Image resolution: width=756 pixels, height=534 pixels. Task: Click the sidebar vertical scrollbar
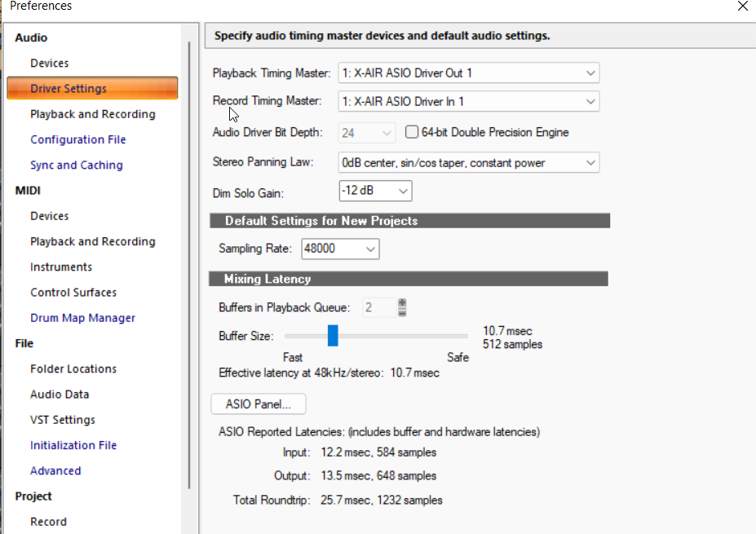[x=189, y=265]
